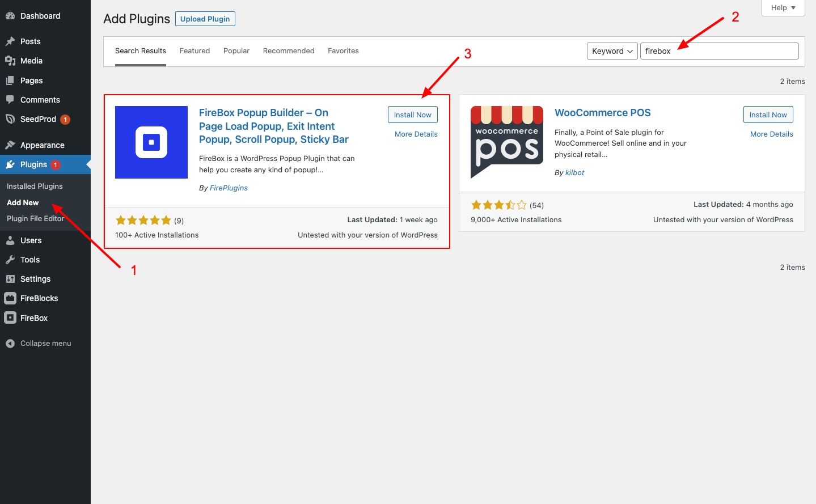This screenshot has height=504, width=816.
Task: Open the Users icon in sidebar
Action: 11,240
